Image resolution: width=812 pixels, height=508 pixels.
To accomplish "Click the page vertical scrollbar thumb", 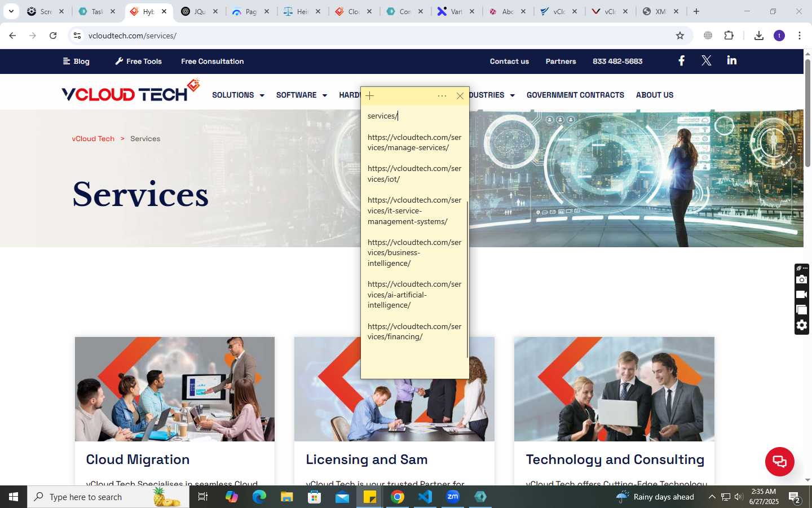I will pos(807,113).
